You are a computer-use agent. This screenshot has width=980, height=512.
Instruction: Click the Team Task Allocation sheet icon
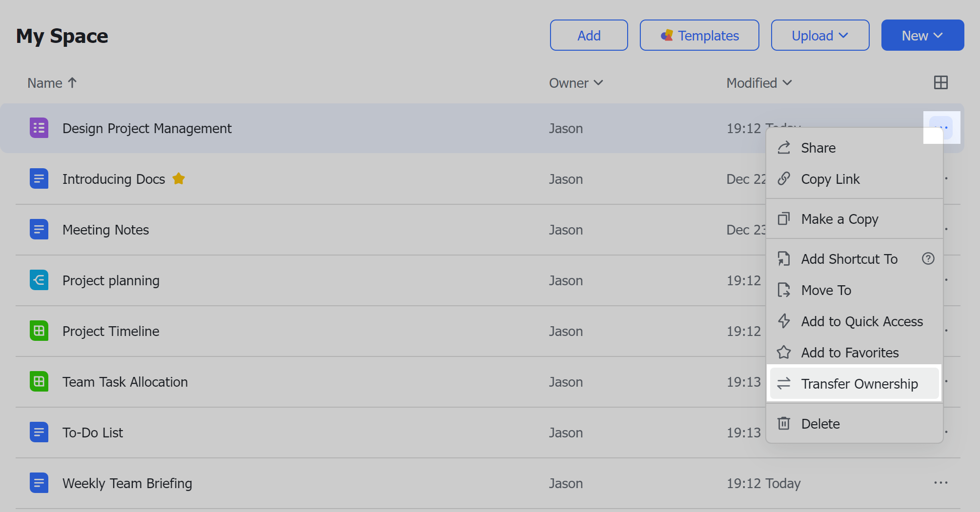pyautogui.click(x=39, y=382)
